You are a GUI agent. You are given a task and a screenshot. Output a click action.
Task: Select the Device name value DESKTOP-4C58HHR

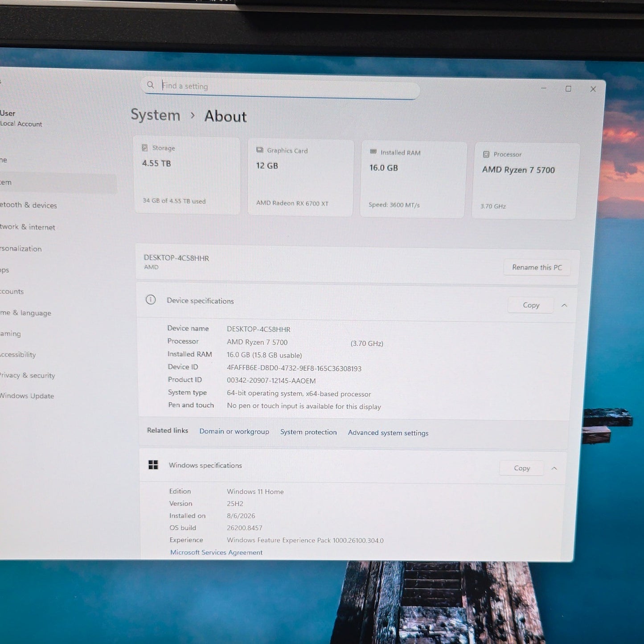tap(258, 329)
